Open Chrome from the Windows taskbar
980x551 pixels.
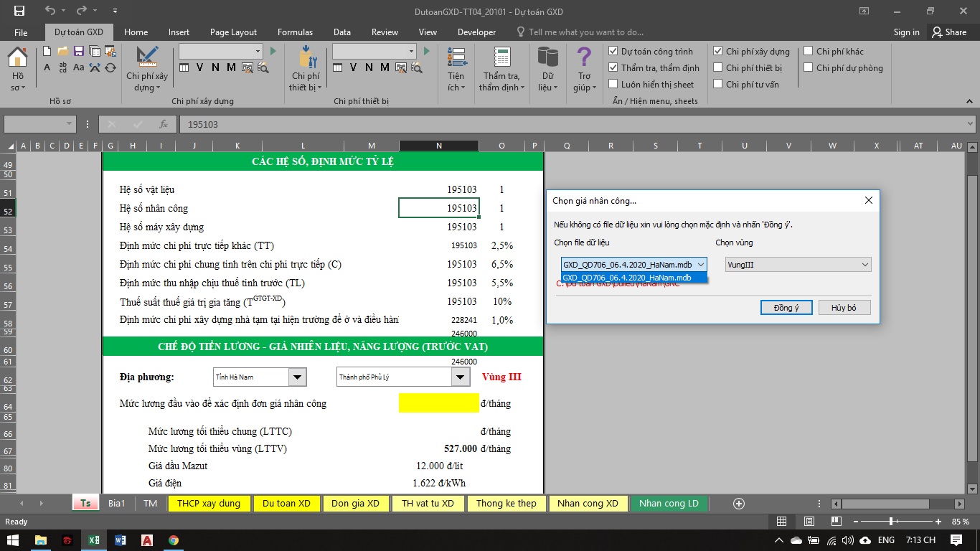coord(174,540)
